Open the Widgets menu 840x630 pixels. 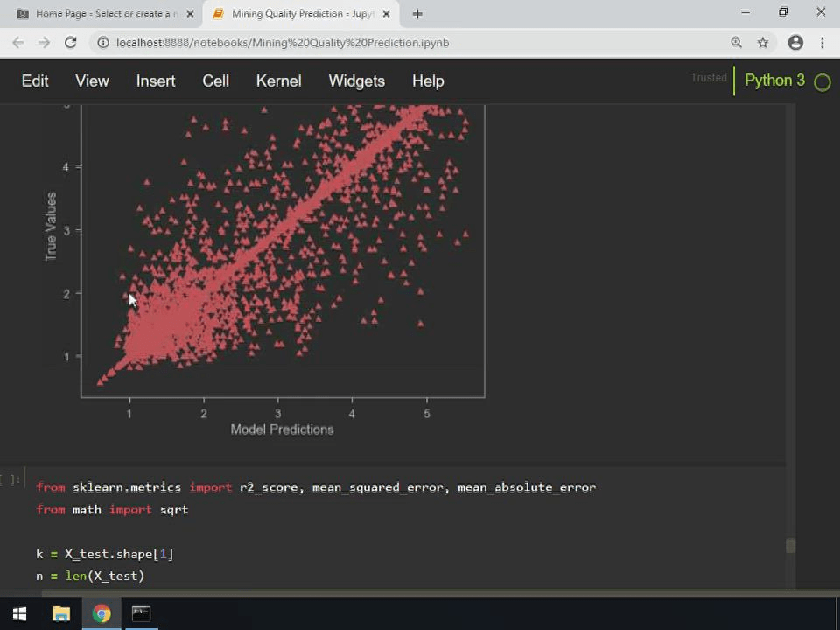pyautogui.click(x=356, y=80)
